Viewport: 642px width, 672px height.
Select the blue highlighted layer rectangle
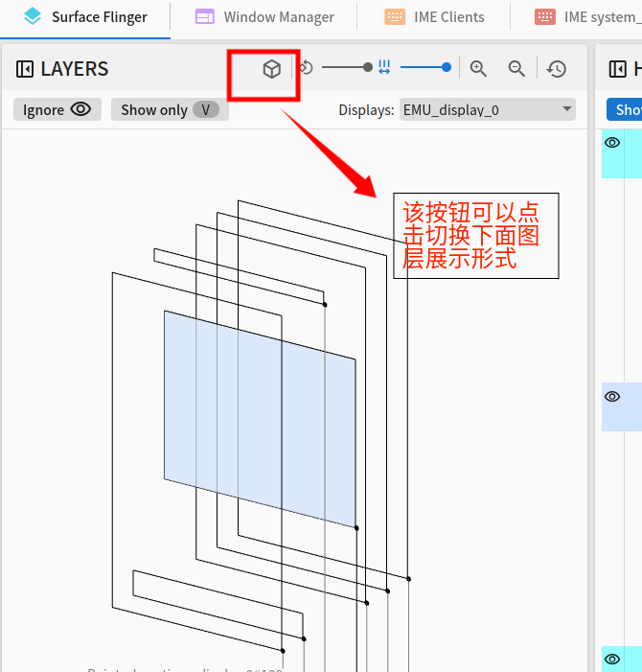[x=260, y=419]
